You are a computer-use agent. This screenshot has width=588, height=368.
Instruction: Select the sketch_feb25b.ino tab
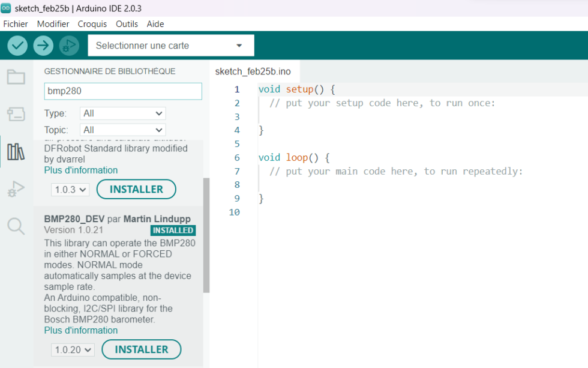pyautogui.click(x=253, y=71)
